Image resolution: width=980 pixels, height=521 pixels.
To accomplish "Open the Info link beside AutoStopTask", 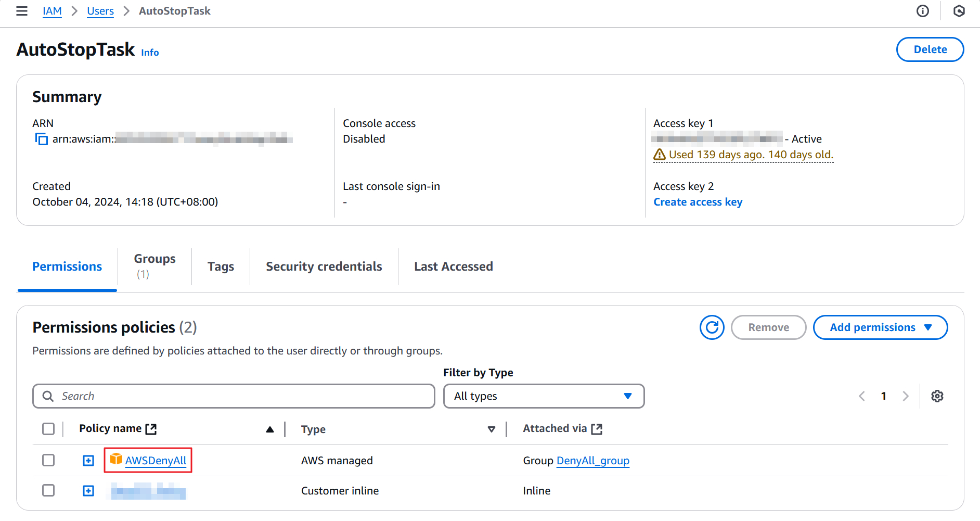I will [x=150, y=53].
